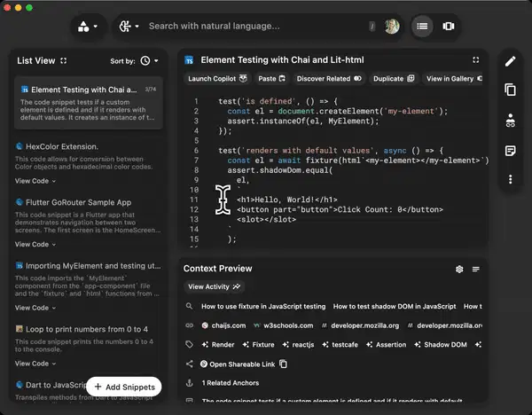Expand the List View panel icon
Viewport: 532px width, 415px height.
coord(64,60)
